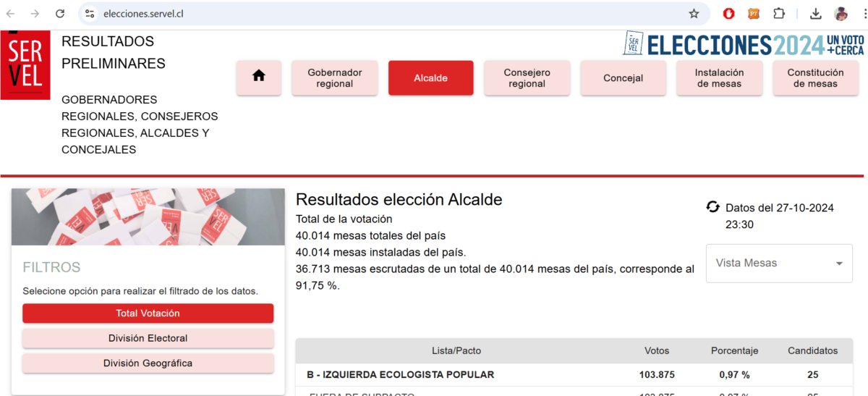
Task: Open the browser downloads icon
Action: tap(815, 14)
